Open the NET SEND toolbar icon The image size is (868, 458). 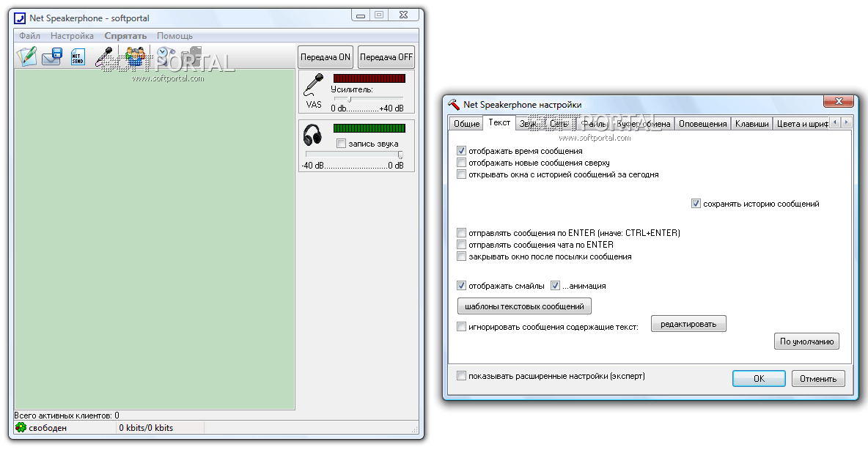pos(78,57)
